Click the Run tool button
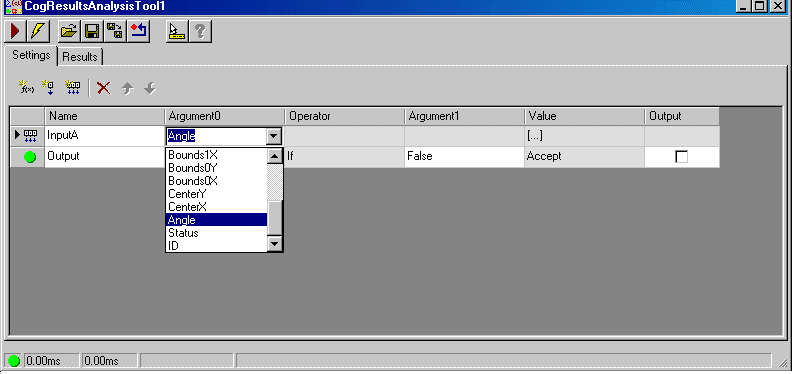The image size is (792, 374). (15, 31)
